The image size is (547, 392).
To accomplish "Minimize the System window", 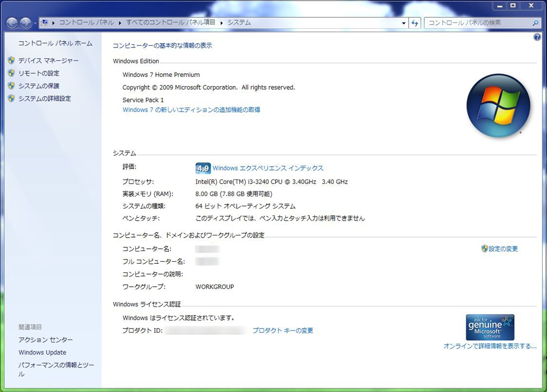I will 500,5.
